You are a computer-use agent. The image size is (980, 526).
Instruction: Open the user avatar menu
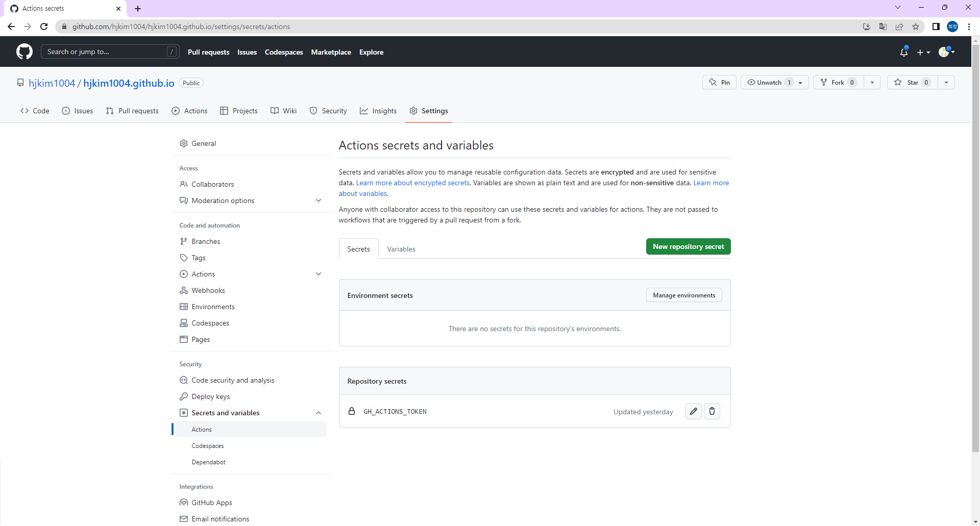point(946,52)
